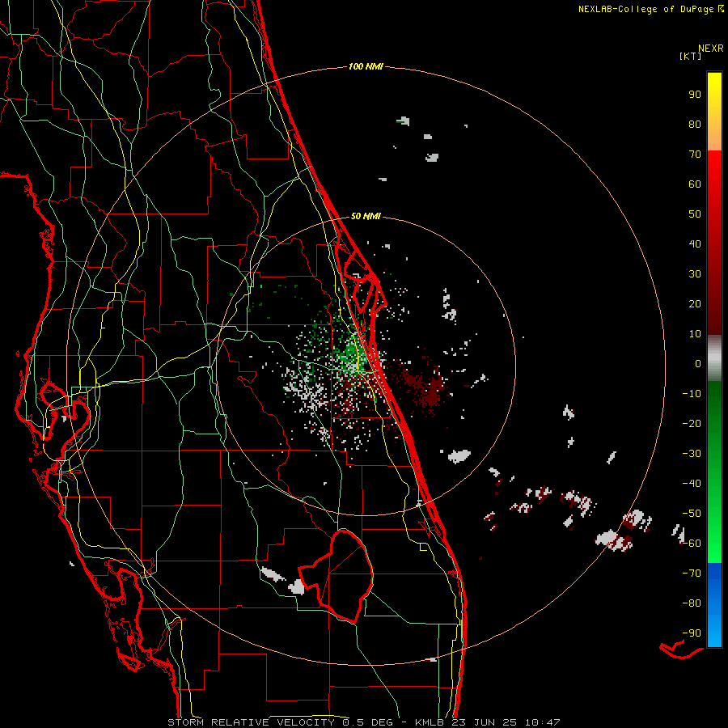Select the positive 60 value on the velocity scale
Screen dimensions: 728x728
click(695, 184)
